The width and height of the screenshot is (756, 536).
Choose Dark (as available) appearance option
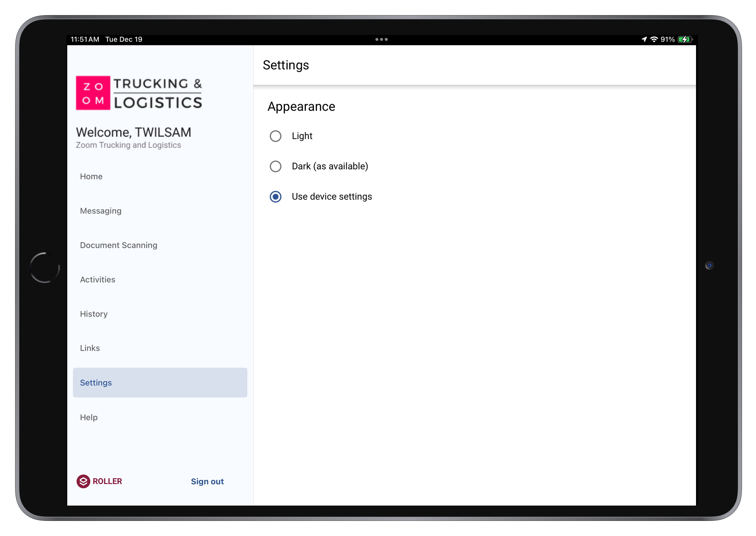point(275,166)
